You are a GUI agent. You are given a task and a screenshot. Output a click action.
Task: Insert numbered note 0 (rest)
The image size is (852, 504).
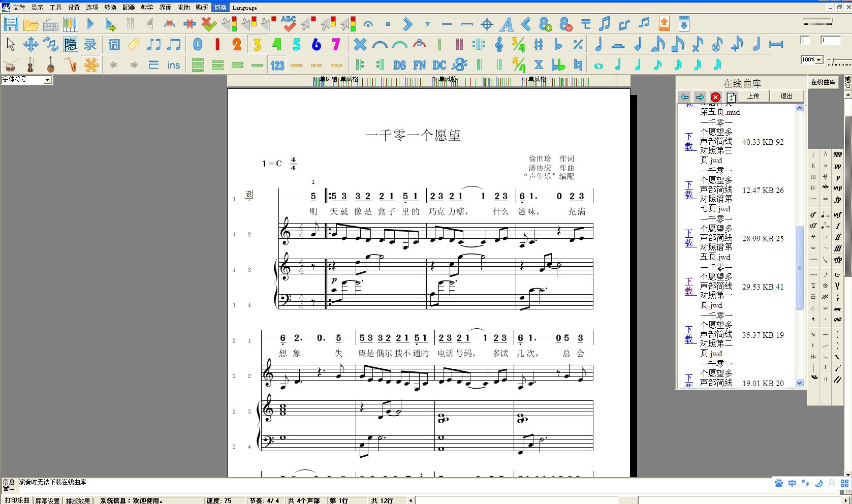point(197,44)
